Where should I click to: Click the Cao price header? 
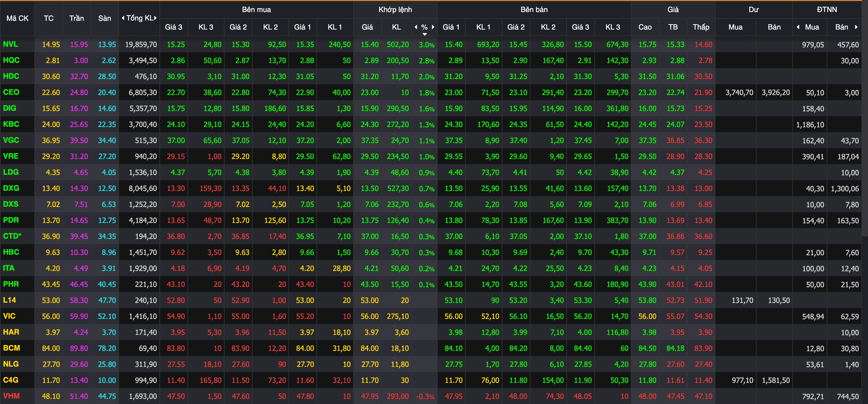645,27
